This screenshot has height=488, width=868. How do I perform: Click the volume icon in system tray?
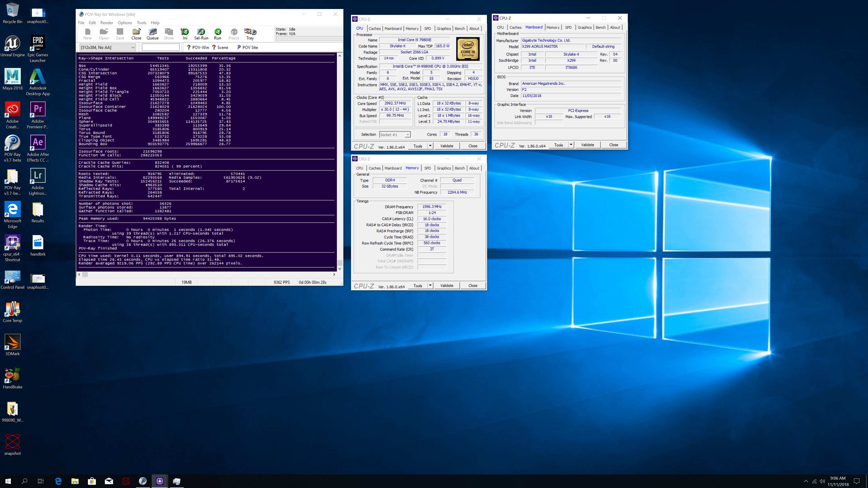click(x=823, y=481)
